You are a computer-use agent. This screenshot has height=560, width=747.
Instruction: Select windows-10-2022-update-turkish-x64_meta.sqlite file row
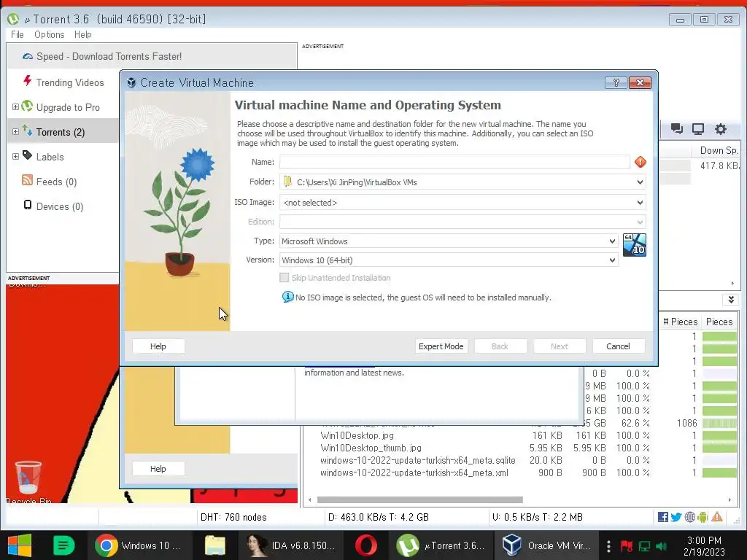click(418, 460)
